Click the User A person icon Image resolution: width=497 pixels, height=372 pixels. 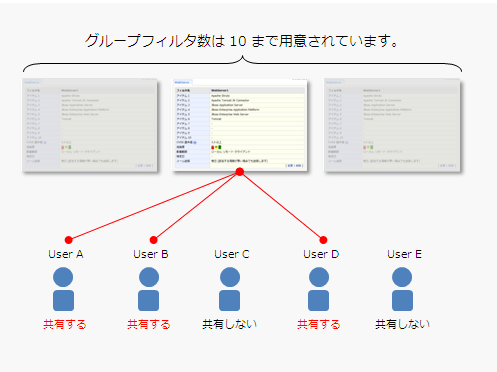coord(63,289)
